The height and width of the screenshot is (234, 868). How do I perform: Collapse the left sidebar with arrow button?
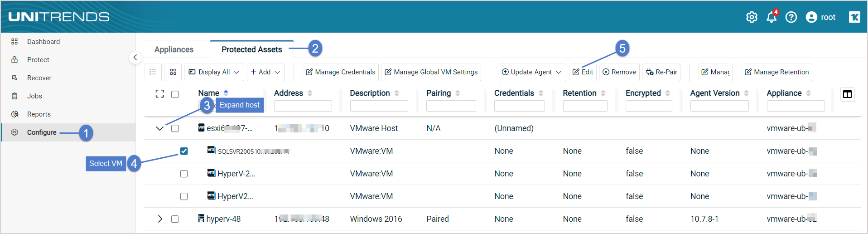click(135, 57)
